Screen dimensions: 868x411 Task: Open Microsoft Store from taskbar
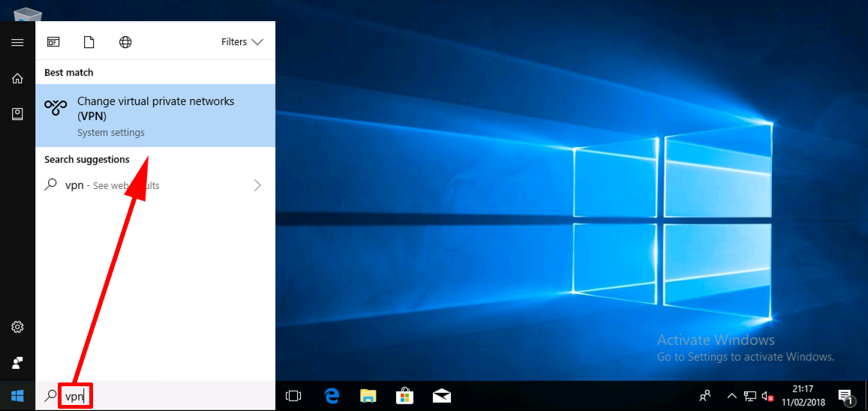tap(404, 396)
